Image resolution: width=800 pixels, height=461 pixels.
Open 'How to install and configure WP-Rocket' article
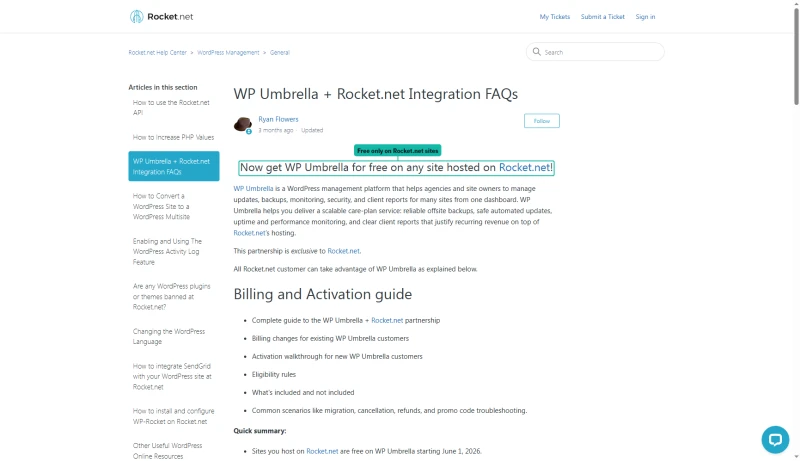click(173, 416)
